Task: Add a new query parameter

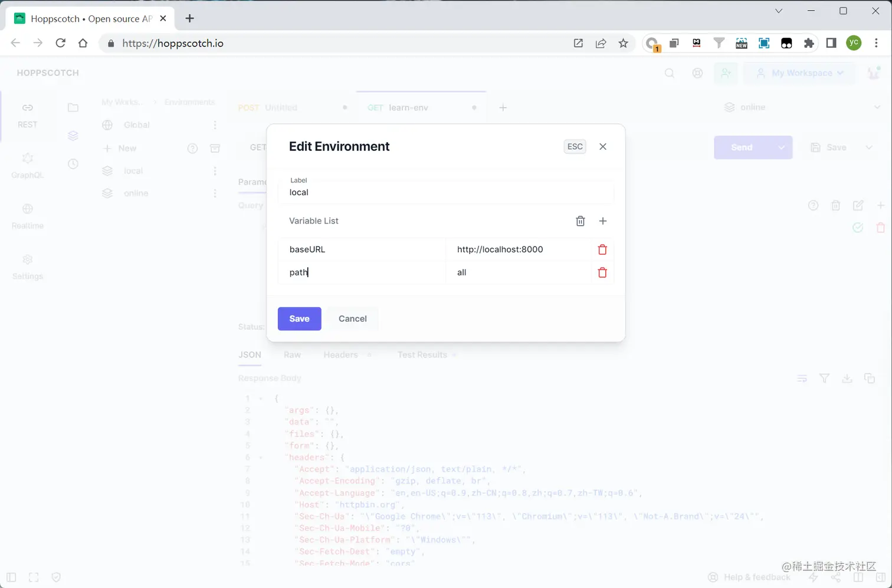Action: [880, 205]
